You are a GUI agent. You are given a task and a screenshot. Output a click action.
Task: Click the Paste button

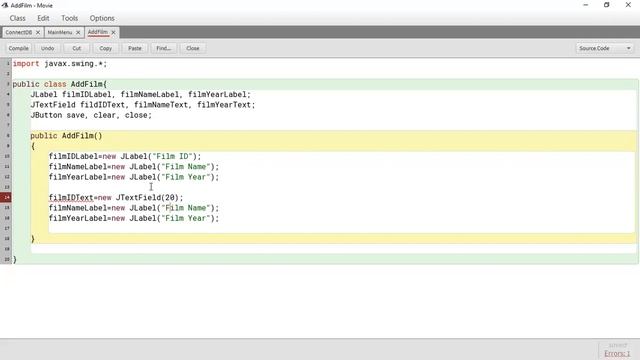135,48
